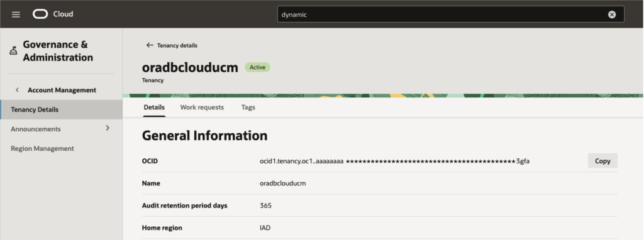Image resolution: width=644 pixels, height=240 pixels.
Task: Click the home region value IAD
Action: [x=265, y=227]
